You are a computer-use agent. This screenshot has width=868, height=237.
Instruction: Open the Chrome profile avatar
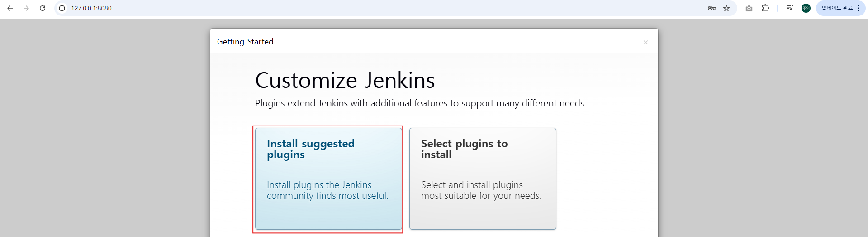pyautogui.click(x=806, y=8)
